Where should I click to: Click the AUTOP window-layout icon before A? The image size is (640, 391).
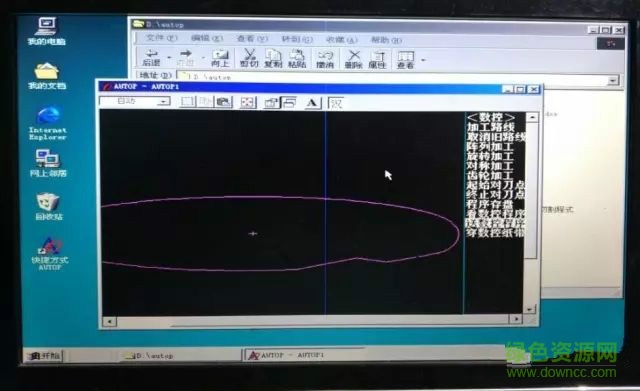[289, 103]
